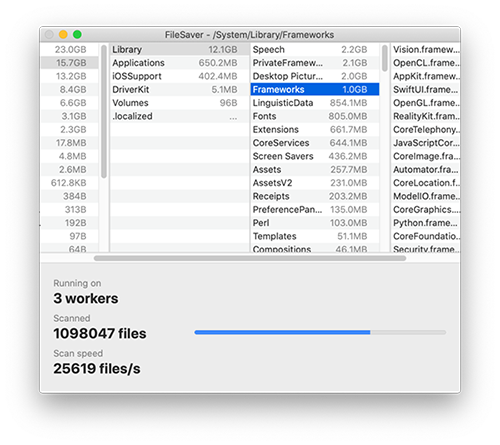Select the iOSSupport folder row
The width and height of the screenshot is (500, 445).
179,76
